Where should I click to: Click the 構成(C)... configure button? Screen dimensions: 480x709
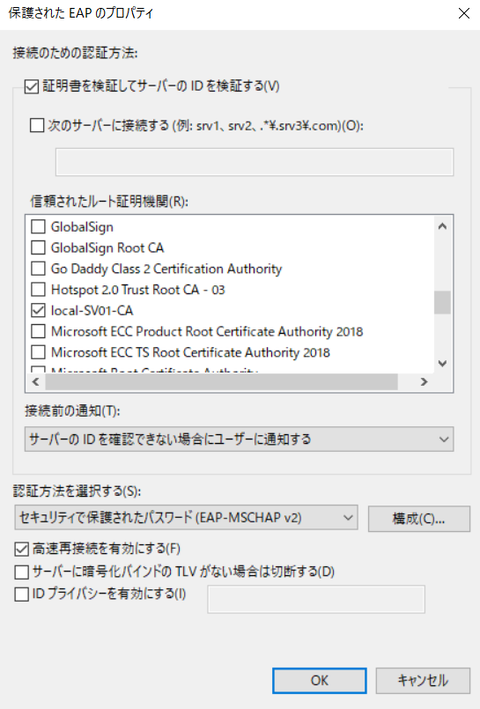pos(419,519)
